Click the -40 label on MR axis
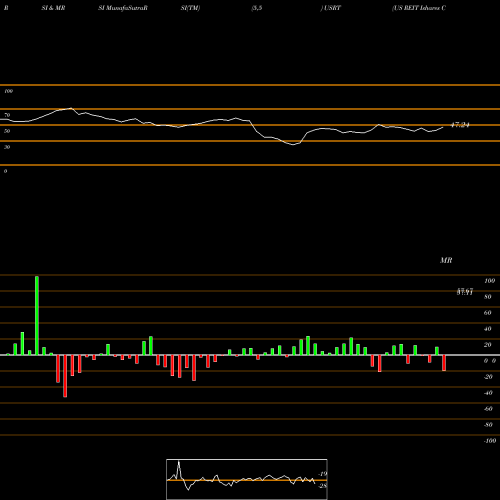Screen dimensions: 500x500 (488, 393)
